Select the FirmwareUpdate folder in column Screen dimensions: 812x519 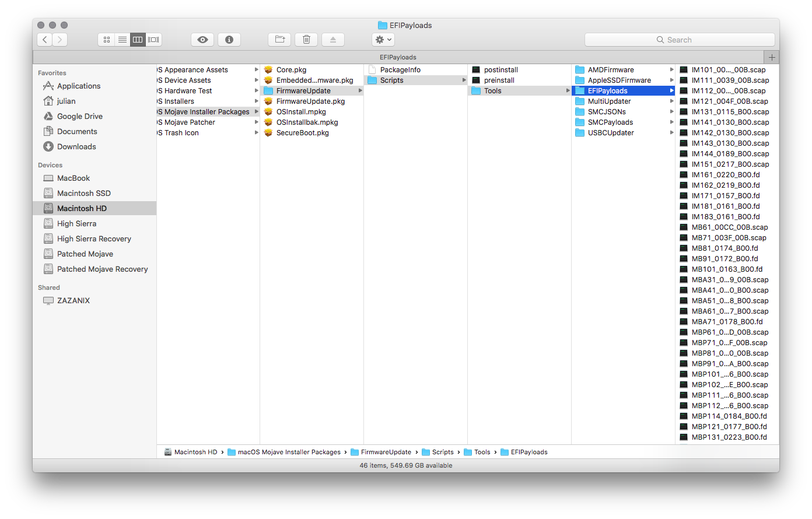tap(311, 90)
